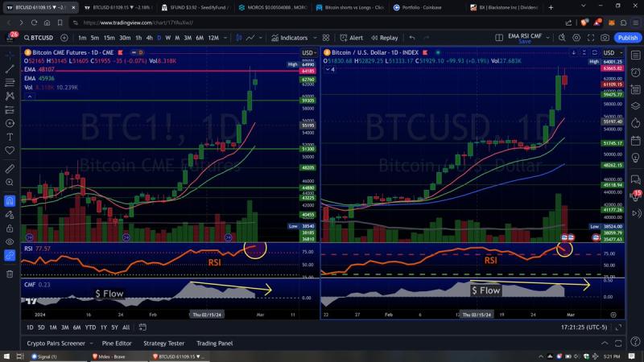The height and width of the screenshot is (362, 644).
Task: Select the 4h timeframe
Action: click(x=150, y=38)
